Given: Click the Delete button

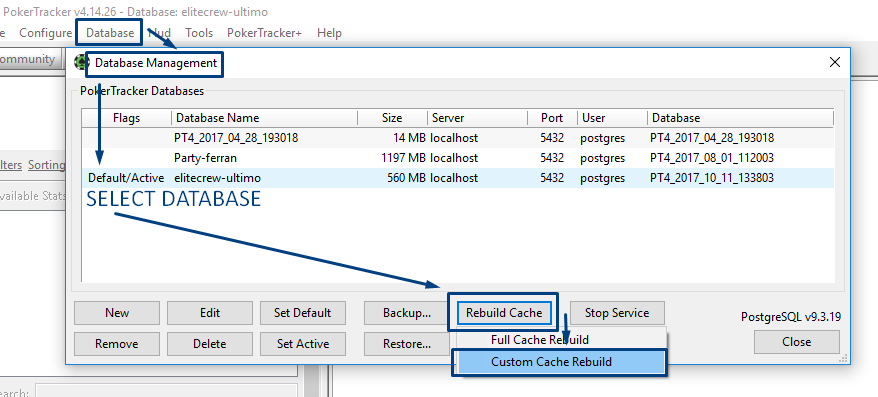Looking at the screenshot, I should (x=210, y=344).
